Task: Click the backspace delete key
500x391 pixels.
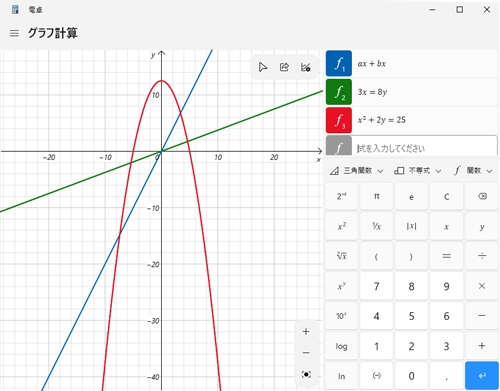Action: click(x=482, y=196)
